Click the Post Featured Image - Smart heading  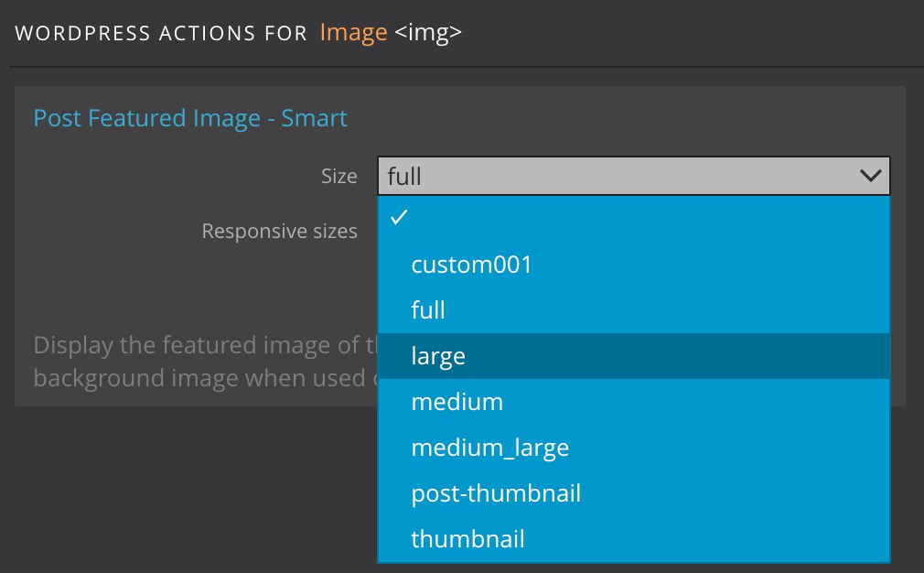pos(189,118)
